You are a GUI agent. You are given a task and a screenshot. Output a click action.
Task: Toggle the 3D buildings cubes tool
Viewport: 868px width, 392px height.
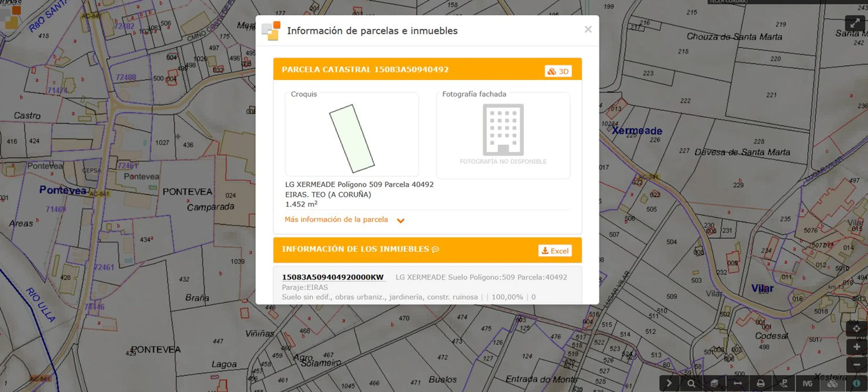pos(832,384)
